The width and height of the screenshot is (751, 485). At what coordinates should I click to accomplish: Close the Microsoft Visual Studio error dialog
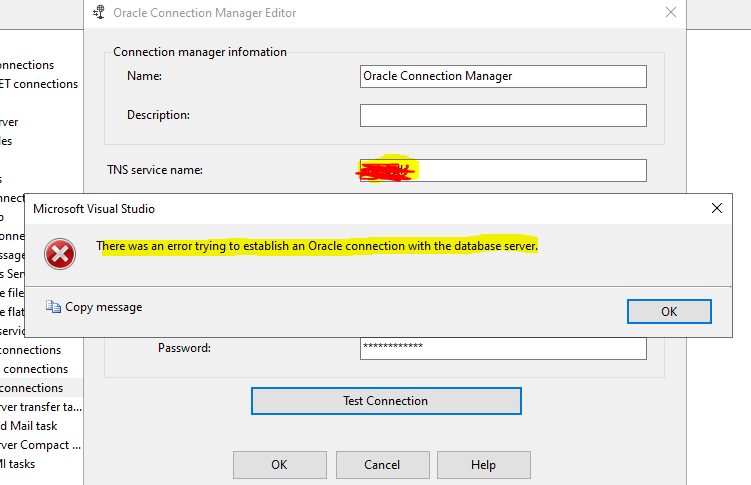click(717, 208)
